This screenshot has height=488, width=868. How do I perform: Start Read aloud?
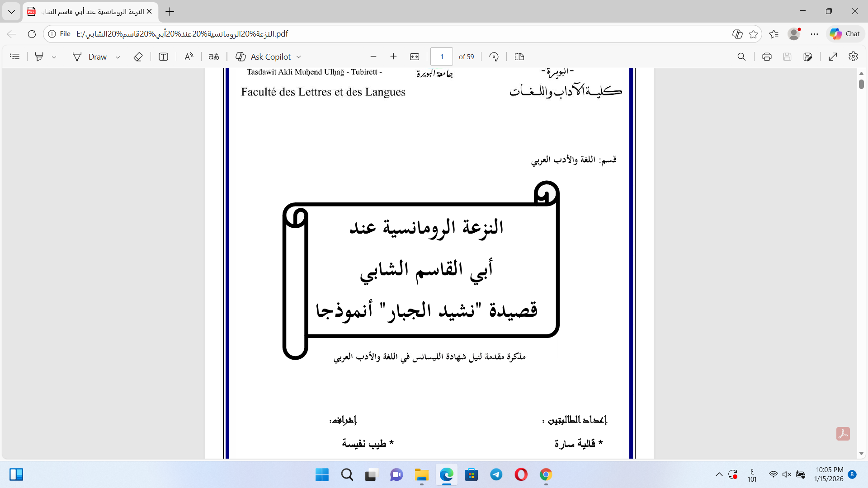[x=189, y=56]
